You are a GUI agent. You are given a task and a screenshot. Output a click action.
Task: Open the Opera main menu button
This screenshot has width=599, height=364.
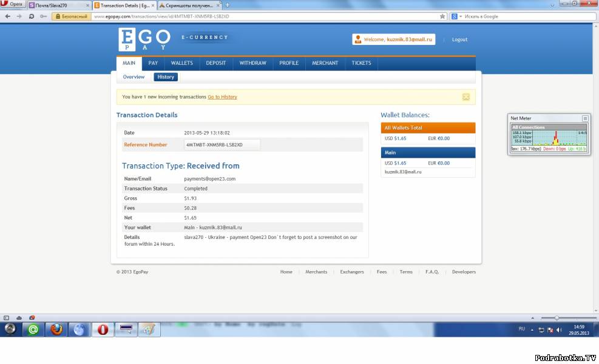[x=13, y=4]
